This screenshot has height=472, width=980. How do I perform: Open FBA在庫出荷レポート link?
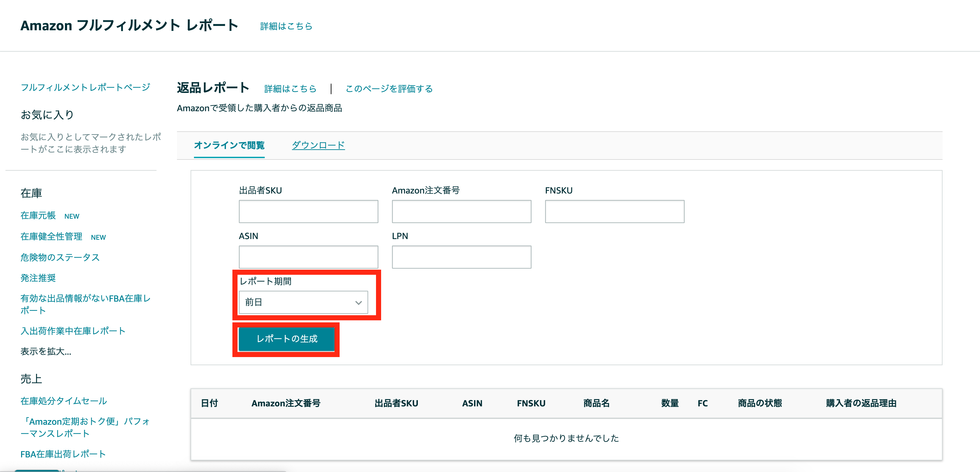click(63, 454)
